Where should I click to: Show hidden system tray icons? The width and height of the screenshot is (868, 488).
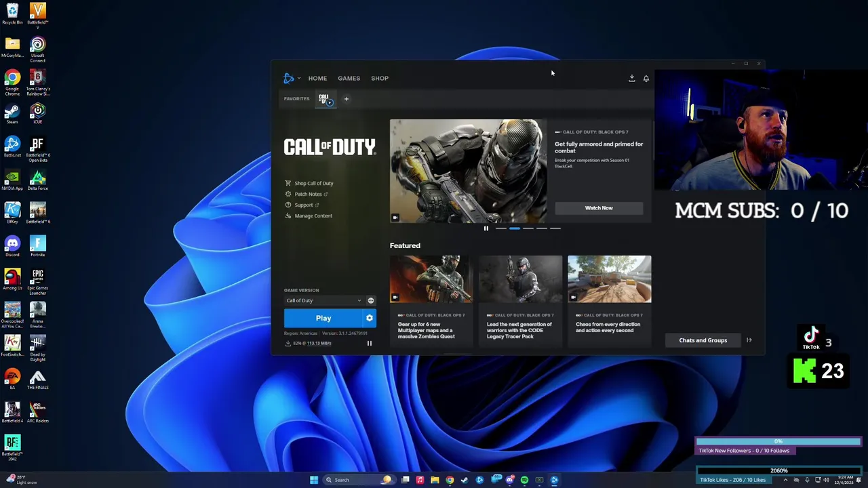pyautogui.click(x=785, y=480)
